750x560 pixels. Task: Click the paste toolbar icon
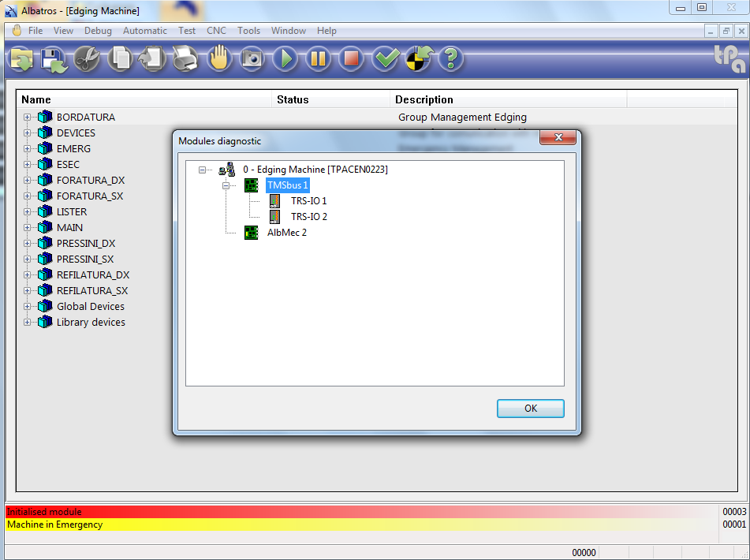[x=152, y=59]
